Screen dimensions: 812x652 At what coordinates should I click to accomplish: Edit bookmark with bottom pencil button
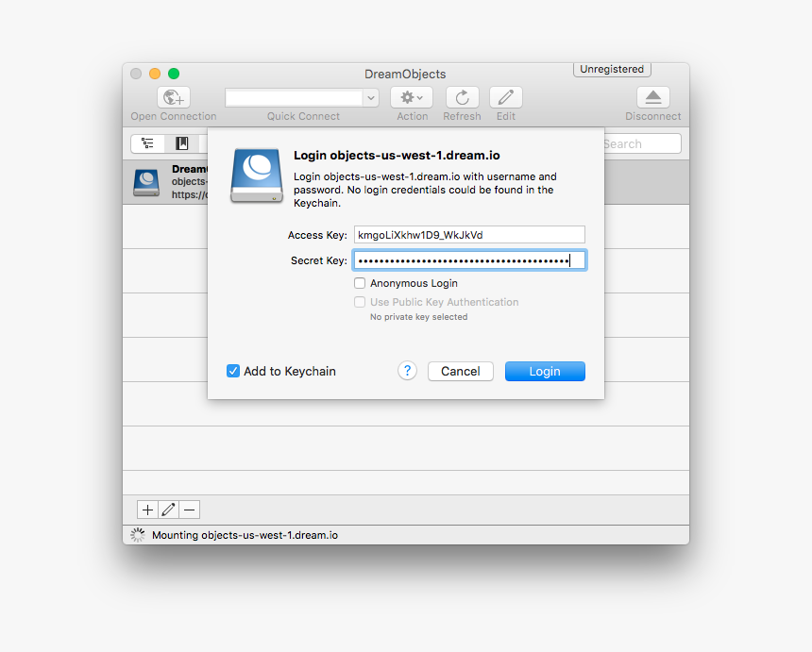pyautogui.click(x=168, y=510)
